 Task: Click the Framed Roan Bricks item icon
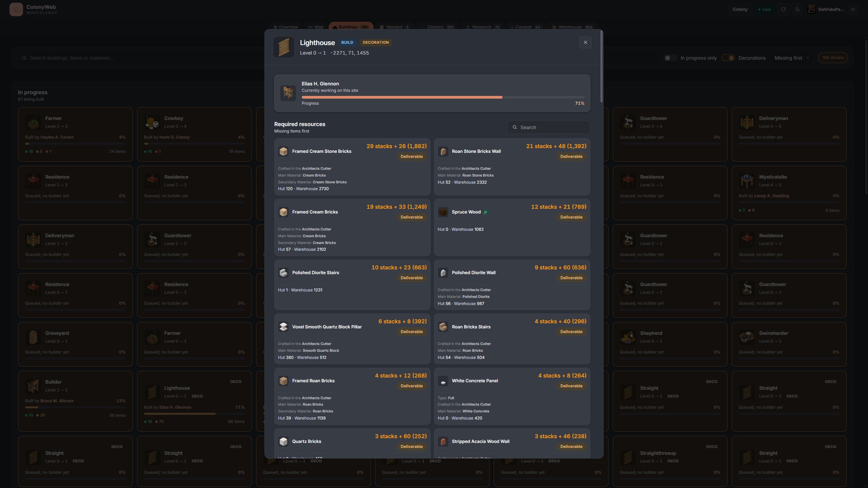click(283, 381)
